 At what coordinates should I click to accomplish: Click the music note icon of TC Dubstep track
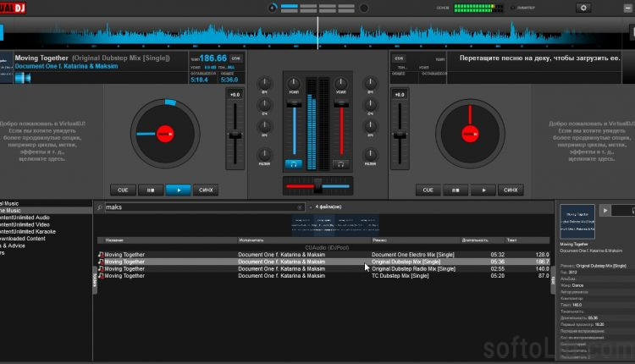[x=101, y=276]
